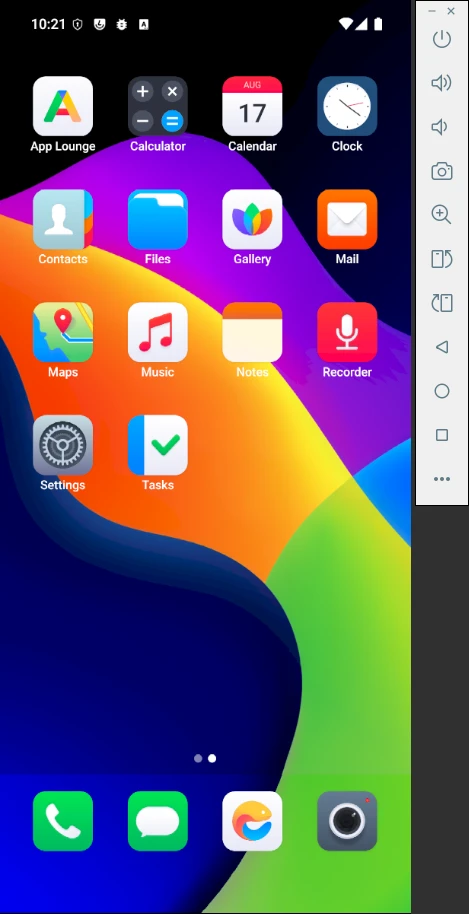
Task: Click the emulator power button
Action: 442,39
